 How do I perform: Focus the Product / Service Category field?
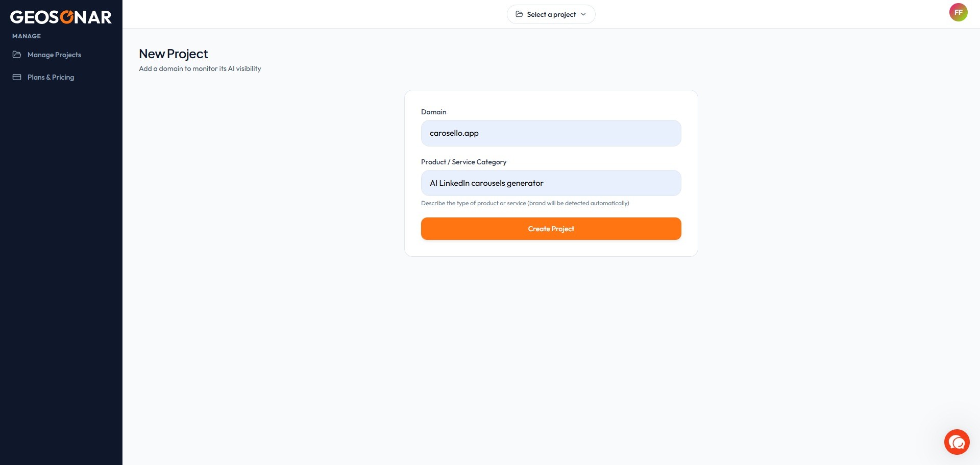[x=551, y=183]
